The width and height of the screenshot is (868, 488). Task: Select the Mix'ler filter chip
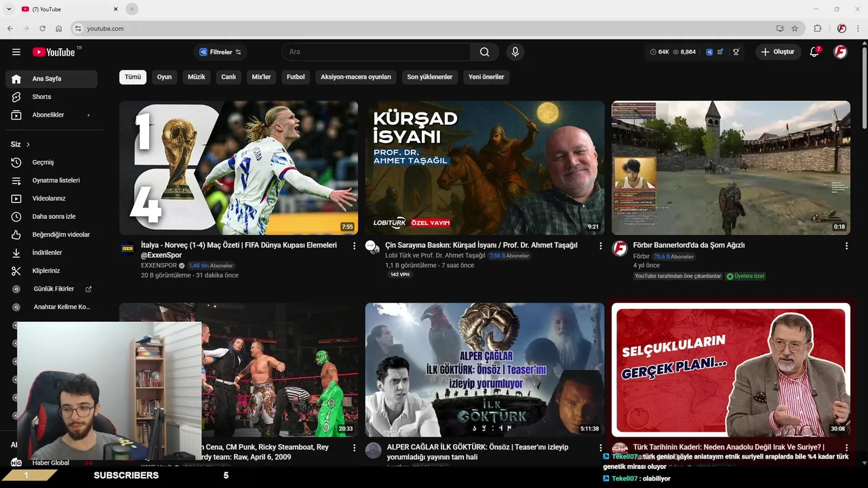tap(261, 77)
